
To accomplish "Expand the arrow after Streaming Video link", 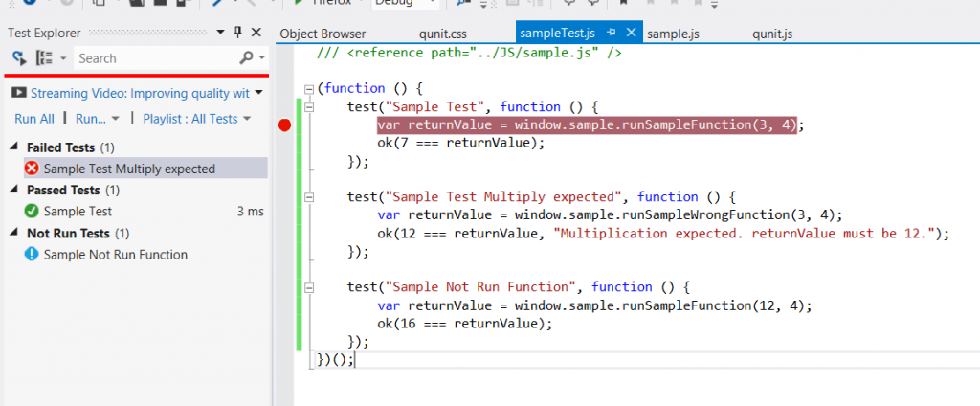I will click(259, 94).
